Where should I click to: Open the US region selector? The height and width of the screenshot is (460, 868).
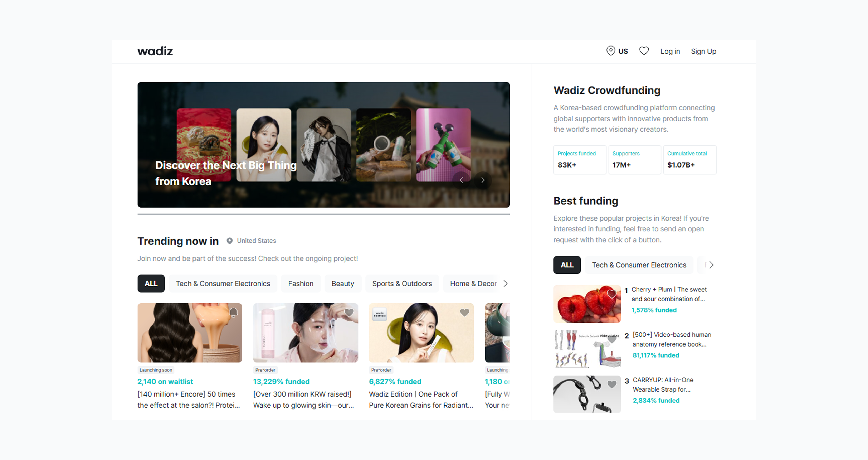[x=617, y=51]
